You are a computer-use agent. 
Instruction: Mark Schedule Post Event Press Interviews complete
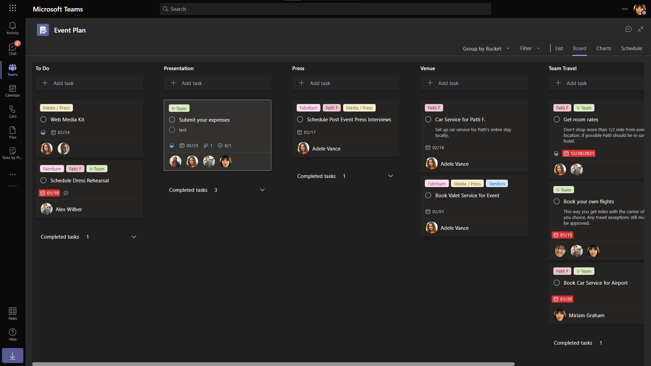(300, 120)
